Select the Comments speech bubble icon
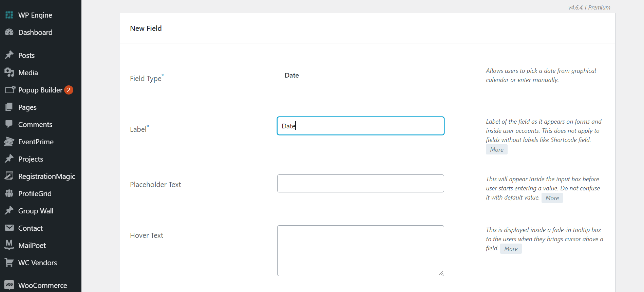Image resolution: width=644 pixels, height=292 pixels. (9, 124)
